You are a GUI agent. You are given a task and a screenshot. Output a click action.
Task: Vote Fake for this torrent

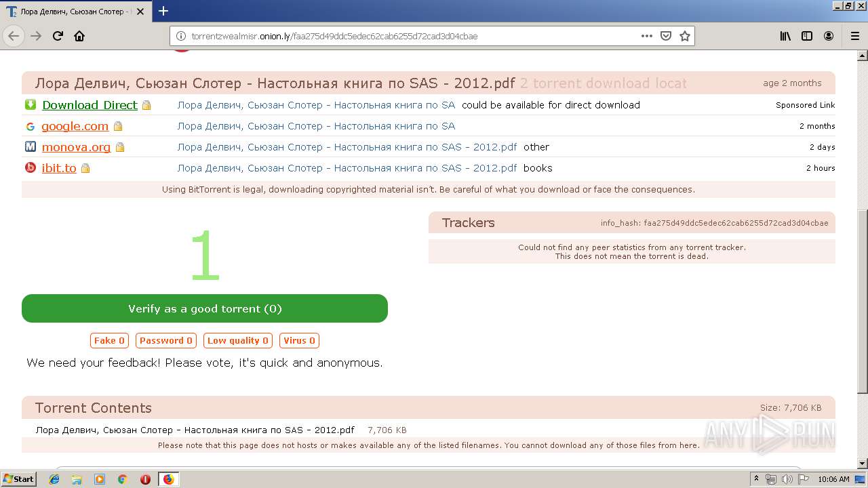coord(109,340)
